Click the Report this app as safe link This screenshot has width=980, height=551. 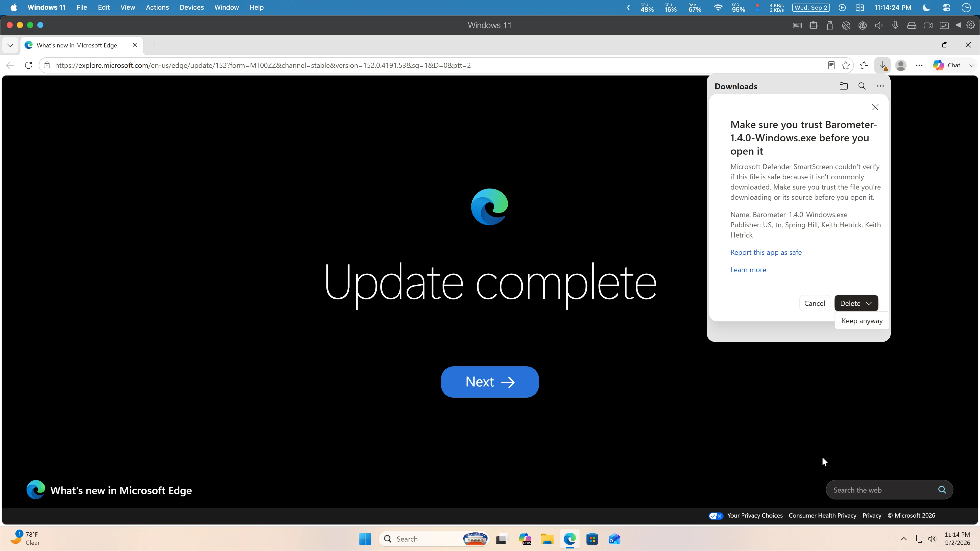pos(766,253)
